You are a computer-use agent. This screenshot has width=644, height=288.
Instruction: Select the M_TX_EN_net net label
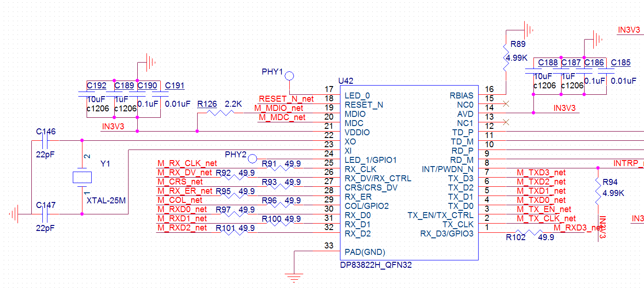(544, 209)
